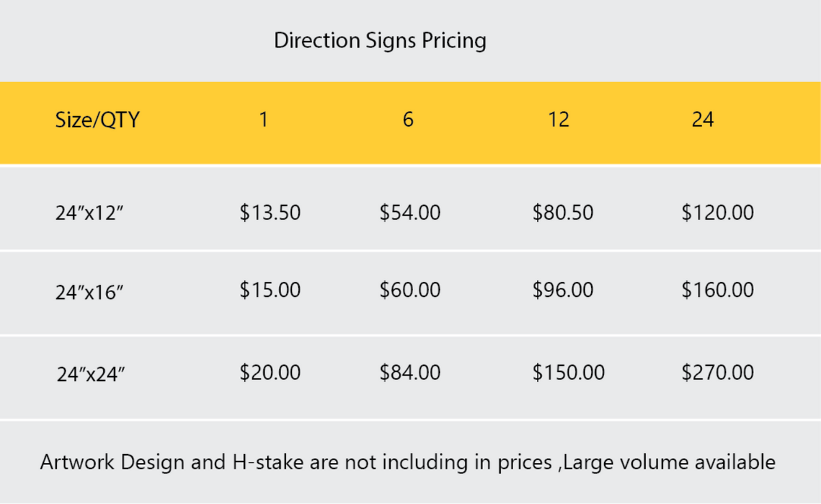This screenshot has width=821, height=504.
Task: Click the Artwork Design and H-stake note
Action: pos(408,462)
